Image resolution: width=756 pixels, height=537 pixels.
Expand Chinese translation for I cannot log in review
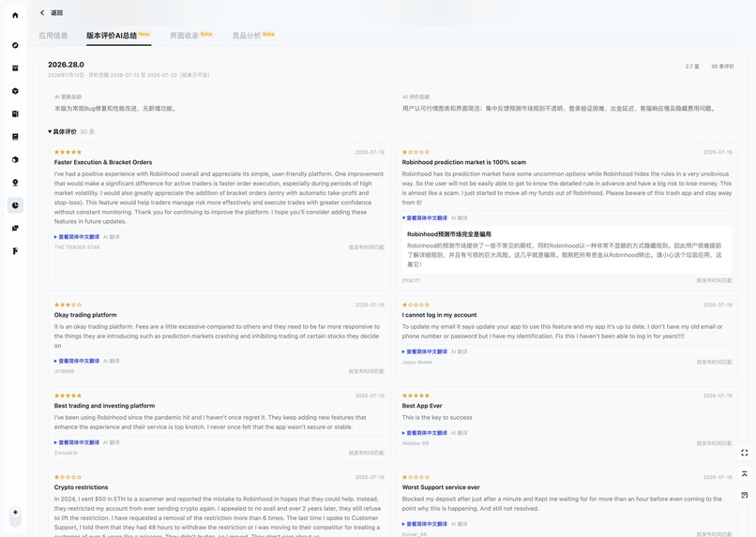425,351
